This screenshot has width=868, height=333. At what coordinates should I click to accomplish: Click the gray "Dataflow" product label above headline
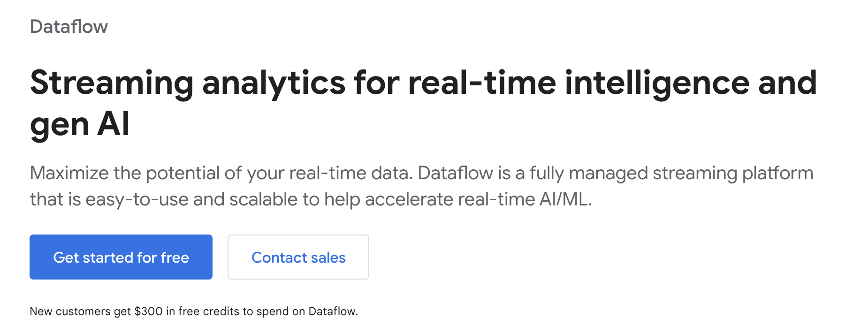69,27
